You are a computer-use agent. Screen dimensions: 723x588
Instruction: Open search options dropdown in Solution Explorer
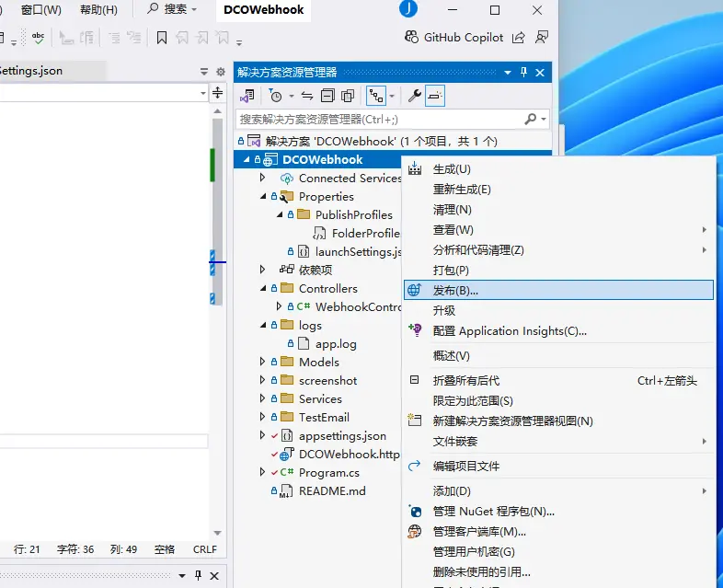tap(544, 120)
